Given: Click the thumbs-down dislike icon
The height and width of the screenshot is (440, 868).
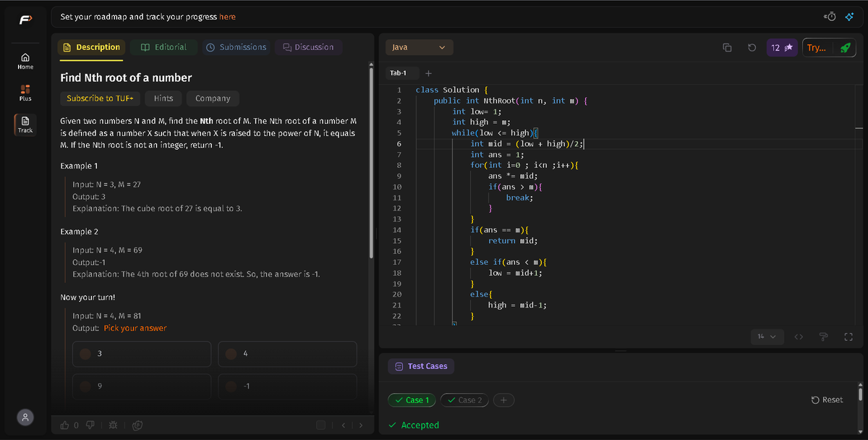Looking at the screenshot, I should [90, 425].
